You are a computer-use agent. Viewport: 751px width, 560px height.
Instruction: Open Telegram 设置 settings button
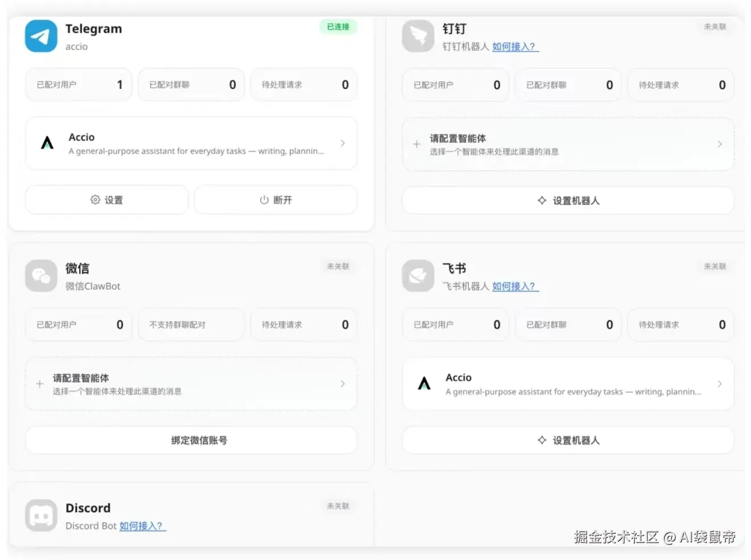[107, 200]
